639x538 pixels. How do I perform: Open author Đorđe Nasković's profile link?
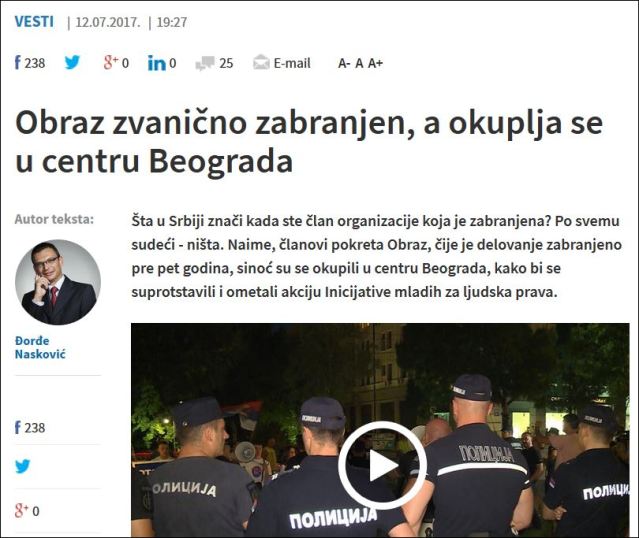[x=40, y=347]
